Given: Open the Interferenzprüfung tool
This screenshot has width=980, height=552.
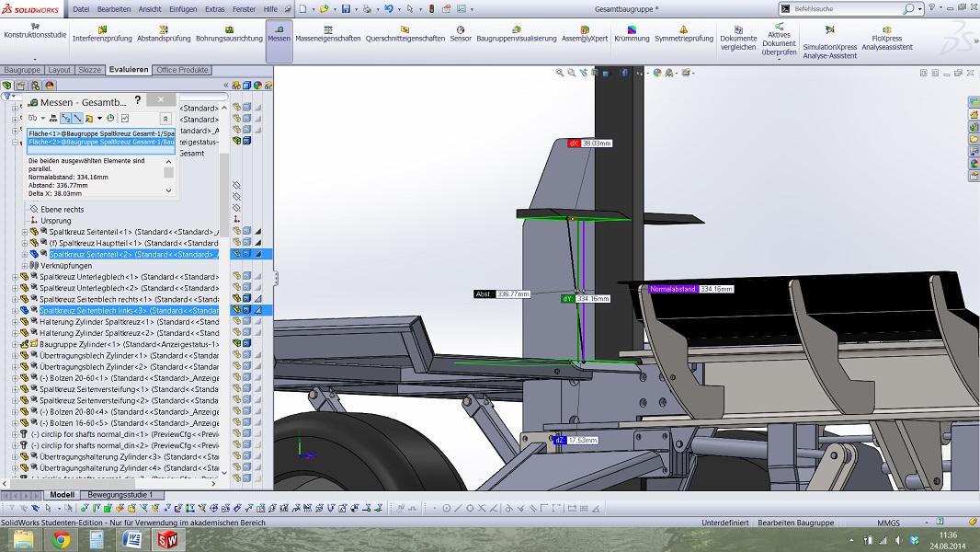Looking at the screenshot, I should [x=103, y=34].
